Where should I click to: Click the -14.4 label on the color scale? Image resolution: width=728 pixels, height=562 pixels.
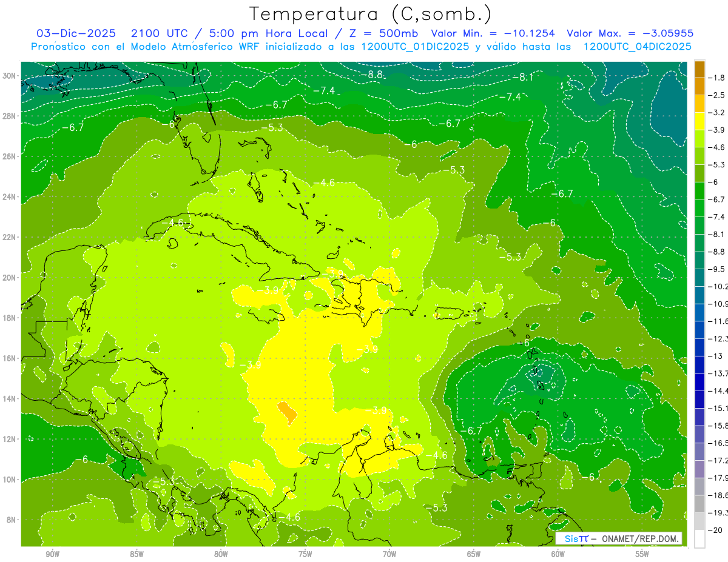point(718,391)
